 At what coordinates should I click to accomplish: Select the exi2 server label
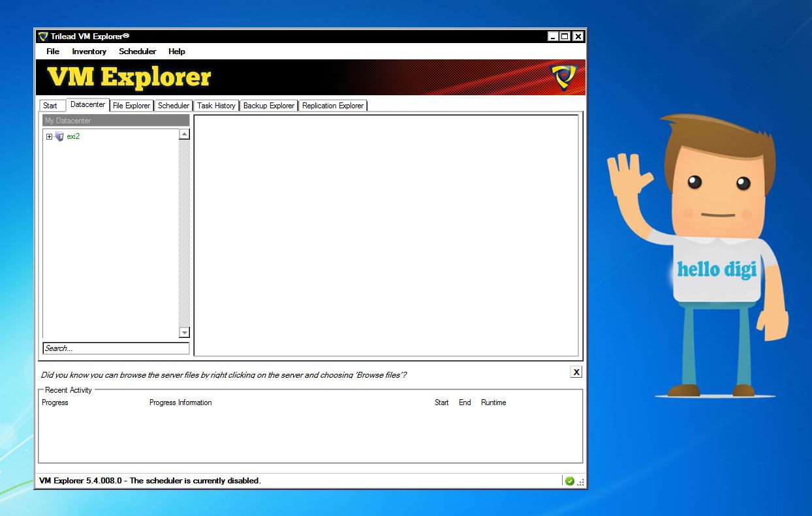click(x=73, y=136)
